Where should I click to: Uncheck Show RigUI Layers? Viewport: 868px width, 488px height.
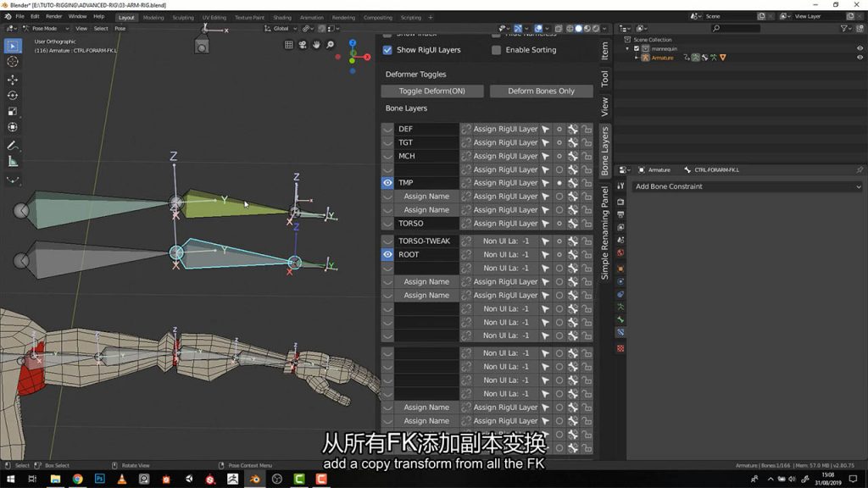click(x=387, y=50)
